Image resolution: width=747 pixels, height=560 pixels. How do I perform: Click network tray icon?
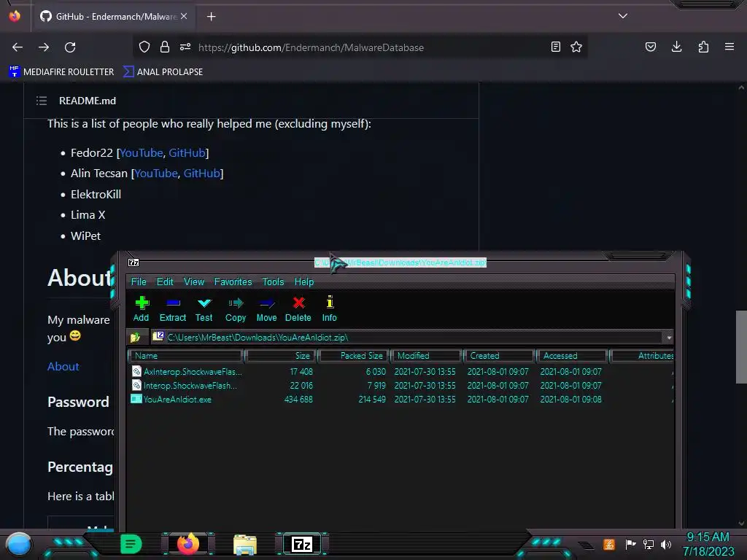(x=649, y=544)
